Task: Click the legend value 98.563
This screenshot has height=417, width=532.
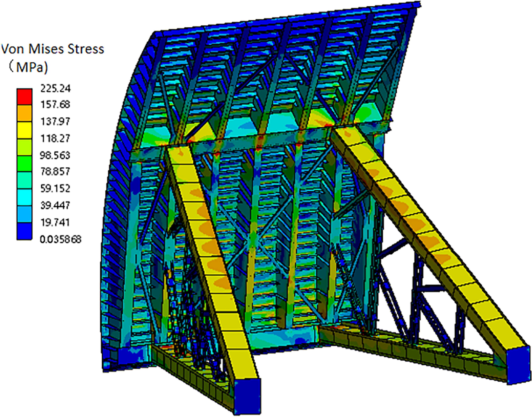Action: point(55,155)
